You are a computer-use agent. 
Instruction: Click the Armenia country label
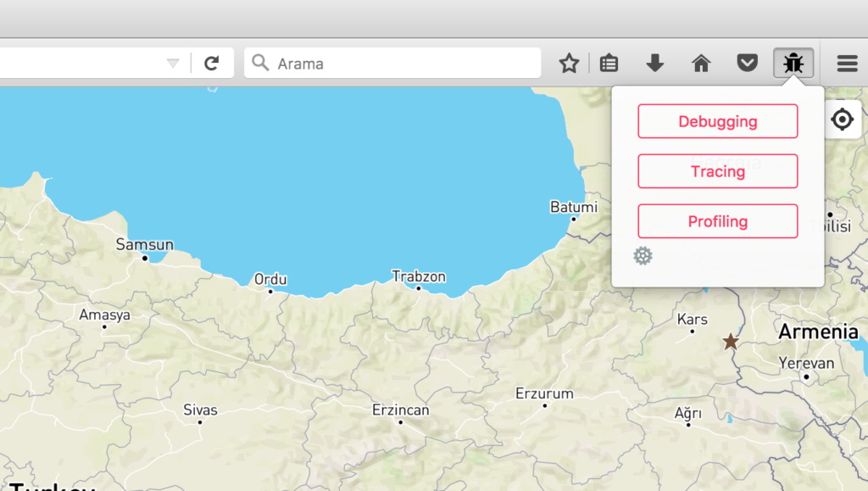(818, 332)
